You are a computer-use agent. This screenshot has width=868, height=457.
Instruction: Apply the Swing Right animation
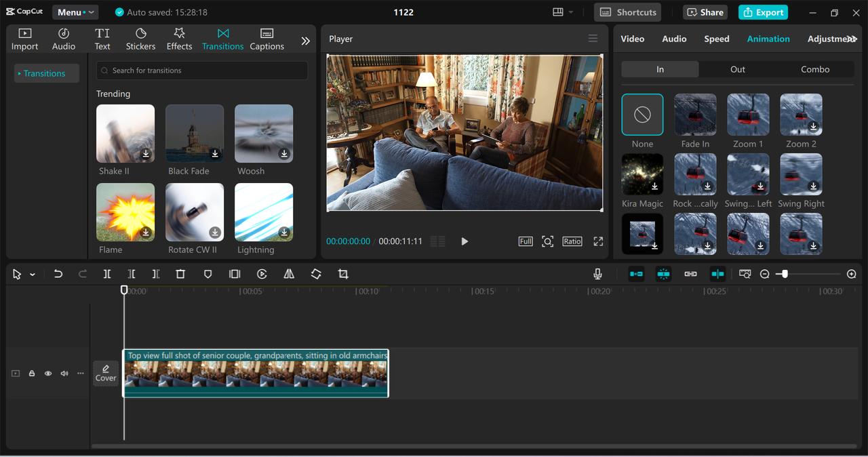pos(801,174)
